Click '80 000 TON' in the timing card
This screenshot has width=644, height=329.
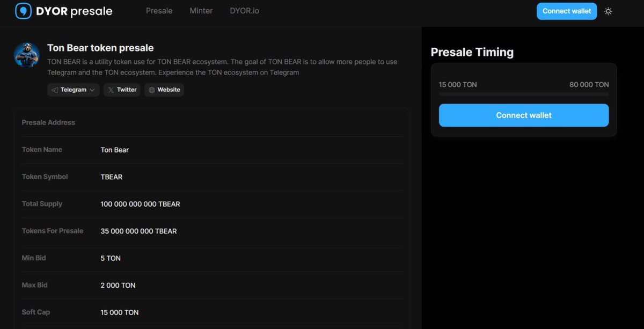click(x=589, y=85)
